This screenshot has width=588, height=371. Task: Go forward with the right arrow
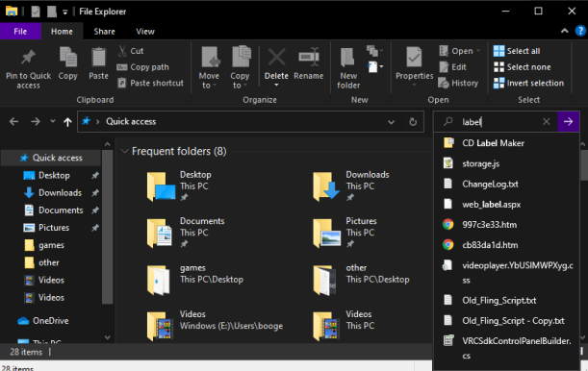tap(36, 122)
